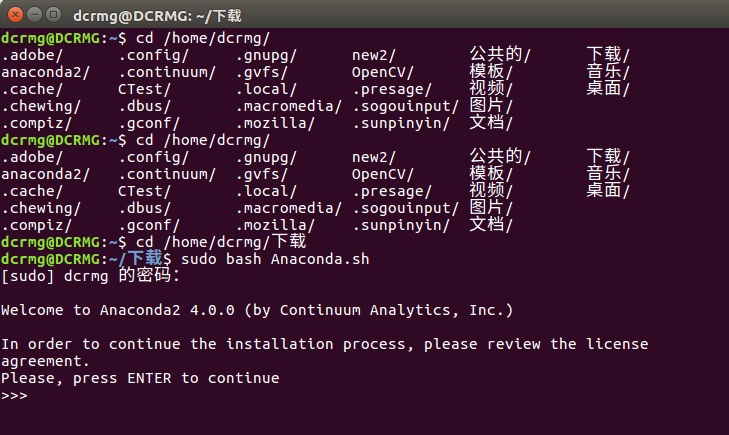
Task: Click the 'cd /home/dcrmg/下载' command line
Action: click(221, 242)
